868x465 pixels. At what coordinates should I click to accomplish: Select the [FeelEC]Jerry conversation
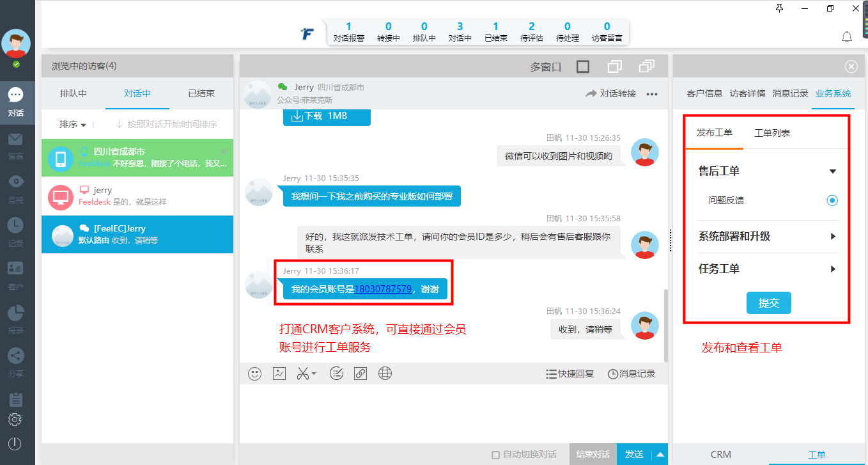click(137, 234)
